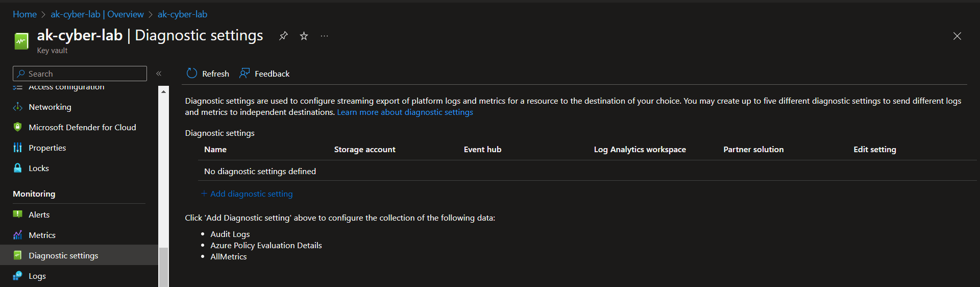Click the Storage account column header
980x287 pixels.
tap(365, 149)
